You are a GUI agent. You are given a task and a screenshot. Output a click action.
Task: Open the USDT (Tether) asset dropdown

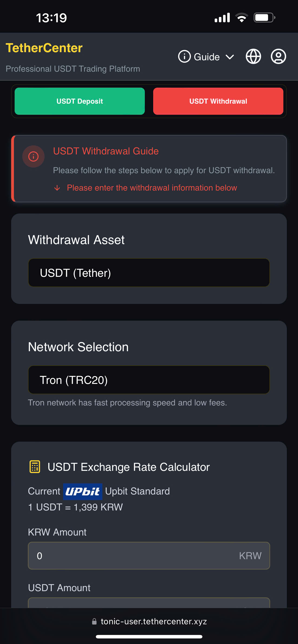(149, 272)
